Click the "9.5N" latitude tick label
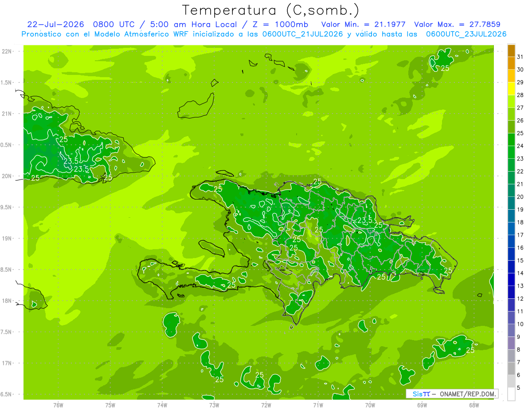 click(x=7, y=207)
